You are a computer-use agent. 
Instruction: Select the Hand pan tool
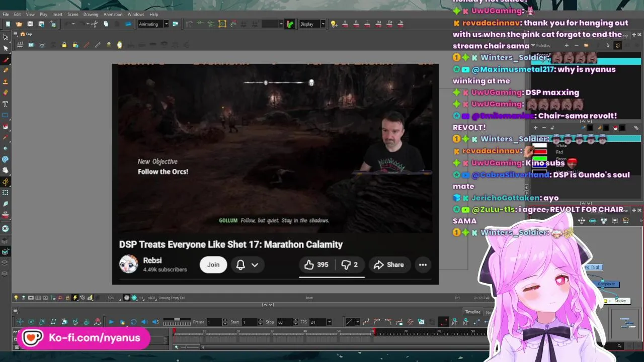6,170
